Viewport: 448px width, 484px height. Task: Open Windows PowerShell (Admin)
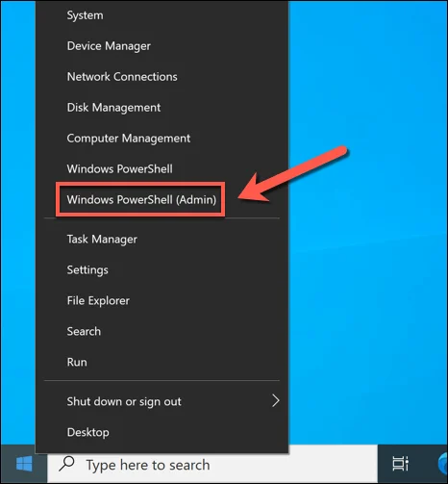141,199
